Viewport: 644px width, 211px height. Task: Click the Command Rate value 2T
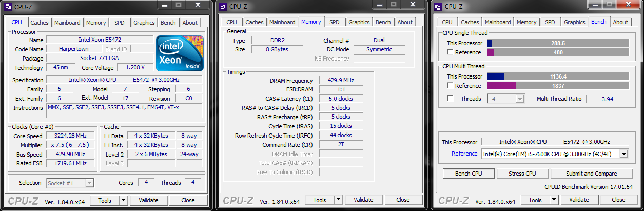click(341, 145)
